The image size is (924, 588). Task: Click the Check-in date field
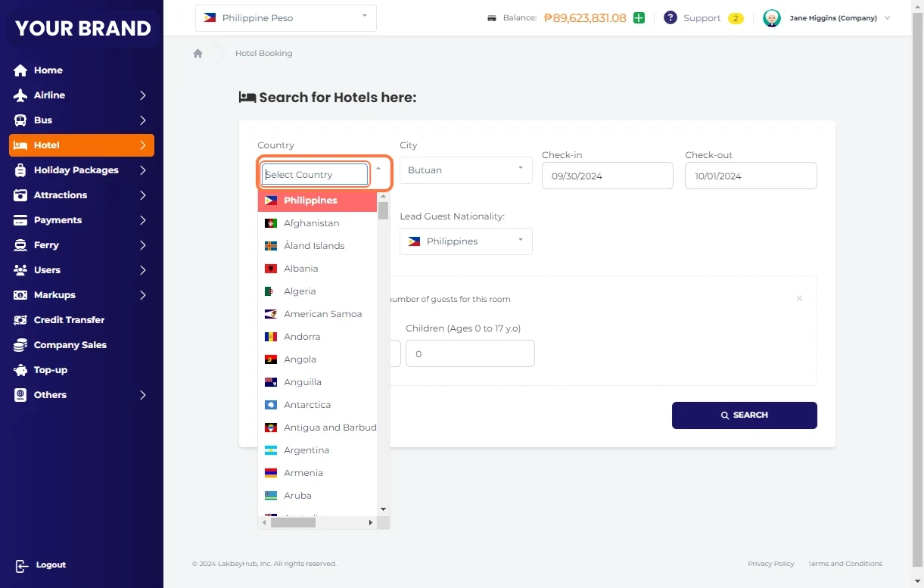click(x=607, y=176)
